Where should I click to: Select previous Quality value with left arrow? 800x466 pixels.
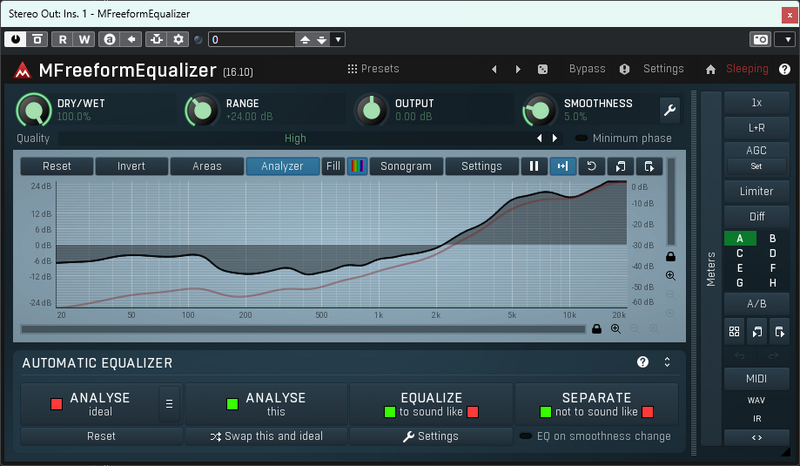point(539,138)
